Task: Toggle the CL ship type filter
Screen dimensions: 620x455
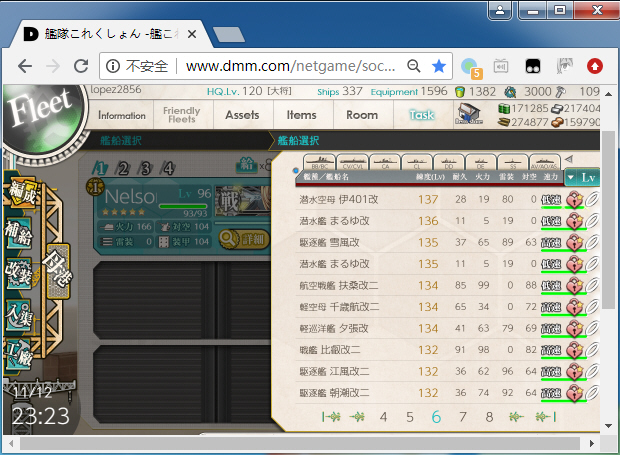Action: tap(417, 162)
